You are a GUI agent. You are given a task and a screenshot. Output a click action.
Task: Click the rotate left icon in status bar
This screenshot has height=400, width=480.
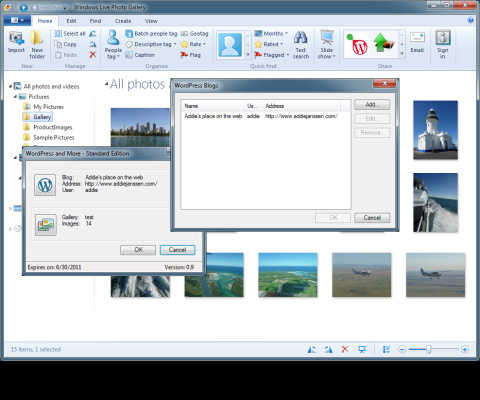312,349
